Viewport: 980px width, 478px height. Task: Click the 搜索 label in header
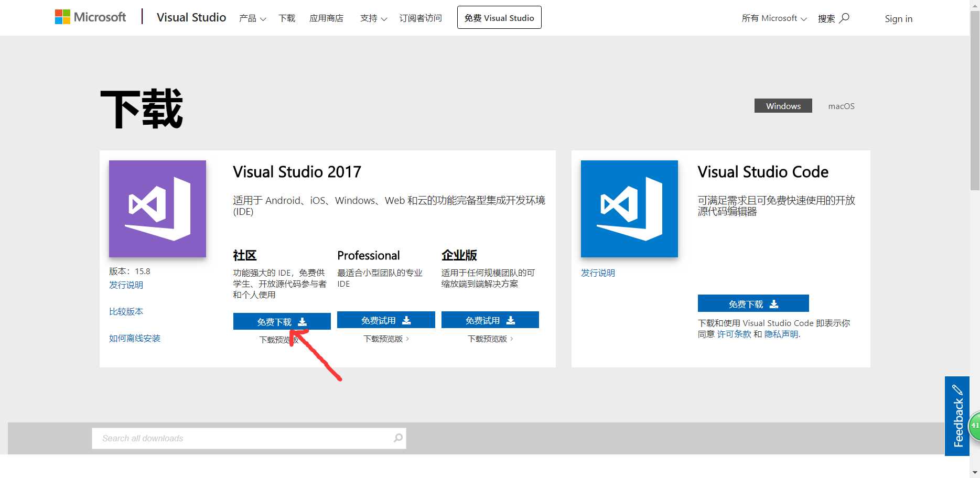click(826, 18)
